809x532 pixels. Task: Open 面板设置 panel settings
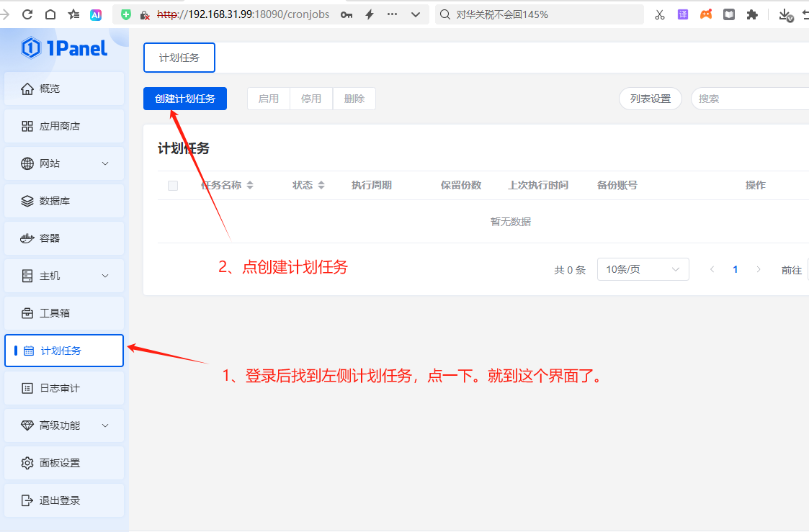(64, 463)
